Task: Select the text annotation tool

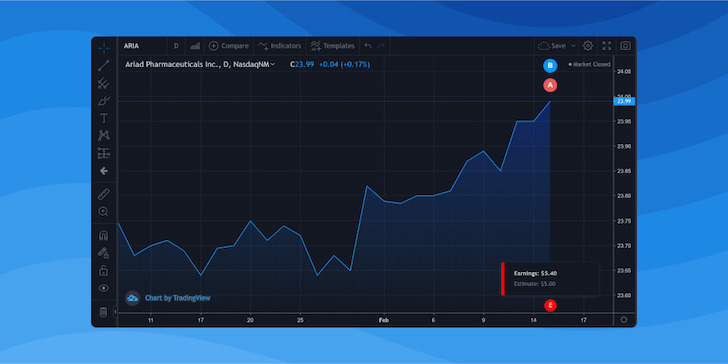Action: pyautogui.click(x=104, y=118)
